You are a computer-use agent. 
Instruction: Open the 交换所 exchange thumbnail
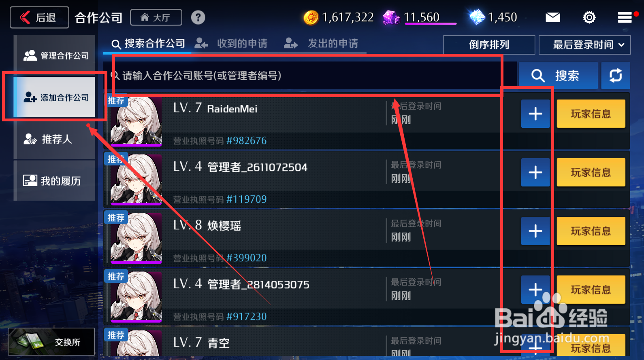coord(51,342)
